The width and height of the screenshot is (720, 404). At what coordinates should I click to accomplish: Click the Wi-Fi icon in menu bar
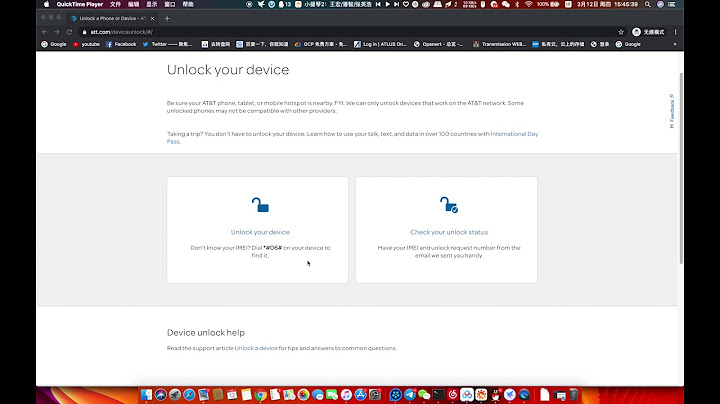pyautogui.click(x=529, y=4)
